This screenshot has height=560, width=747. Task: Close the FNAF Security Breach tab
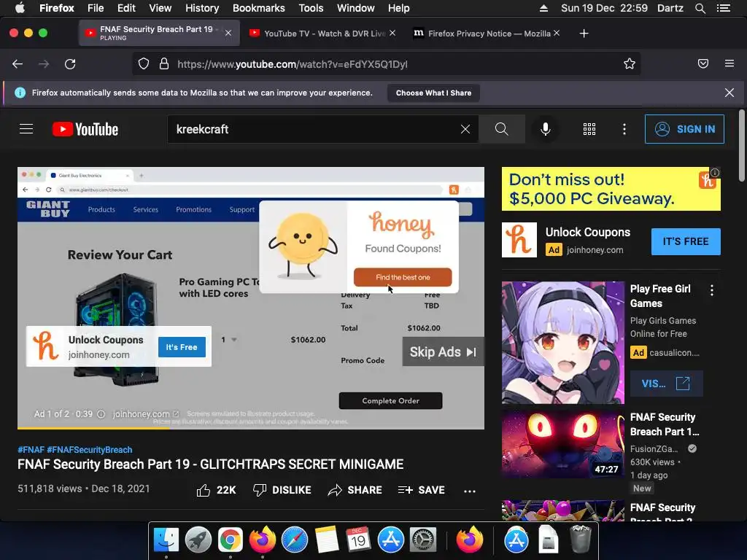228,33
